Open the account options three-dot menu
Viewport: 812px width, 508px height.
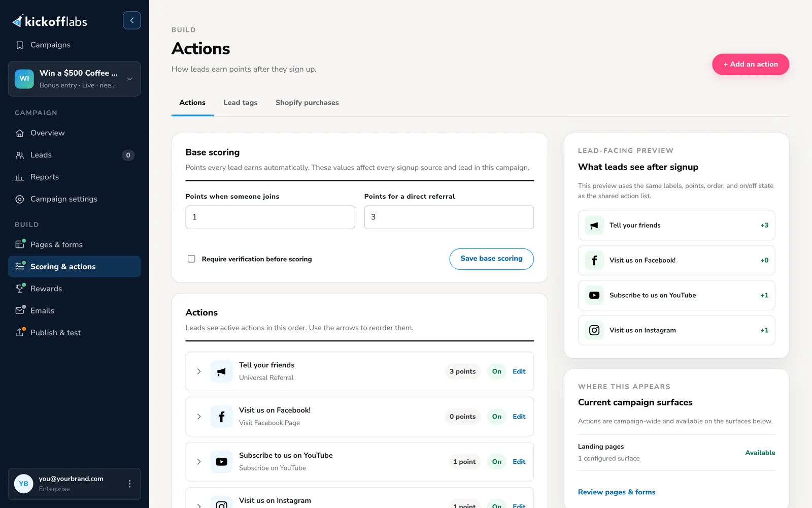pos(129,484)
